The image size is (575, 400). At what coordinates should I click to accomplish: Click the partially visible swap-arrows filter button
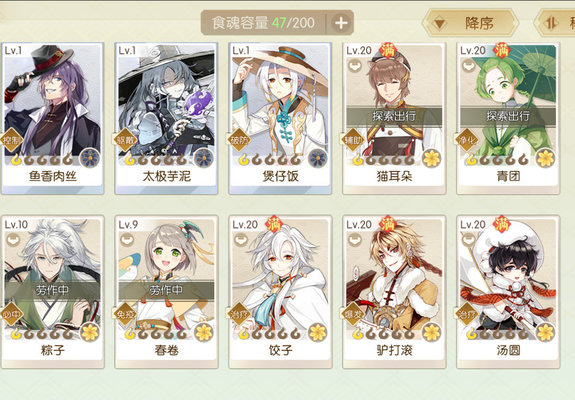click(554, 23)
